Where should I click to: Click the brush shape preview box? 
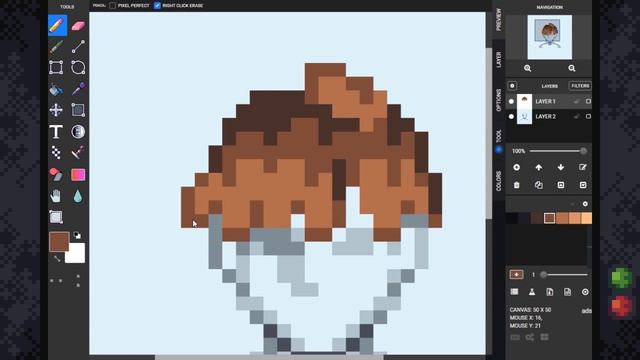[x=516, y=274]
